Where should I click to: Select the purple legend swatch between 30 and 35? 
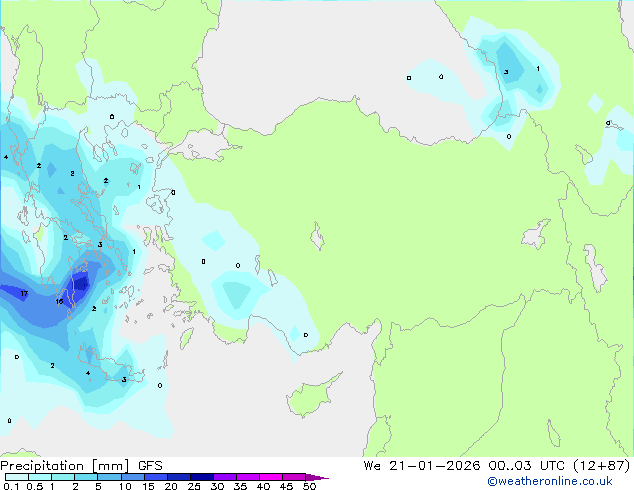pos(225,477)
